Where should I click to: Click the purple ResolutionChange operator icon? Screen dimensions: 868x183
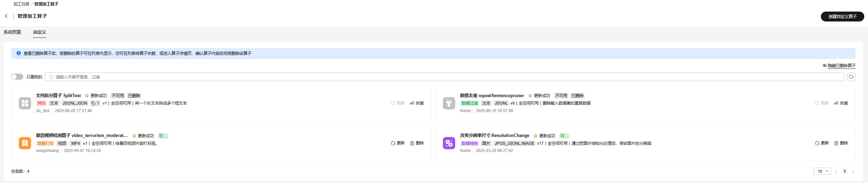pyautogui.click(x=449, y=143)
